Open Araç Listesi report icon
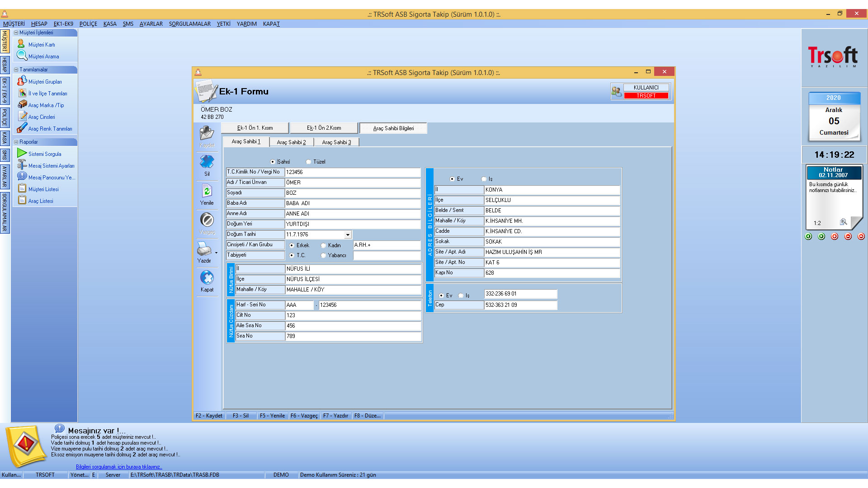Screen dimensions: 868x488 click(22, 200)
